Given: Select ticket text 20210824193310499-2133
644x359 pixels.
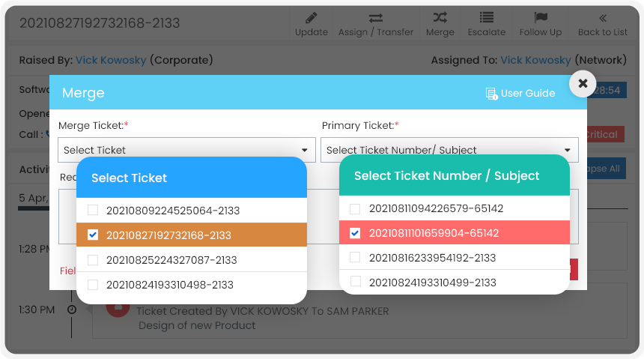Looking at the screenshot, I should pyautogui.click(x=433, y=283).
